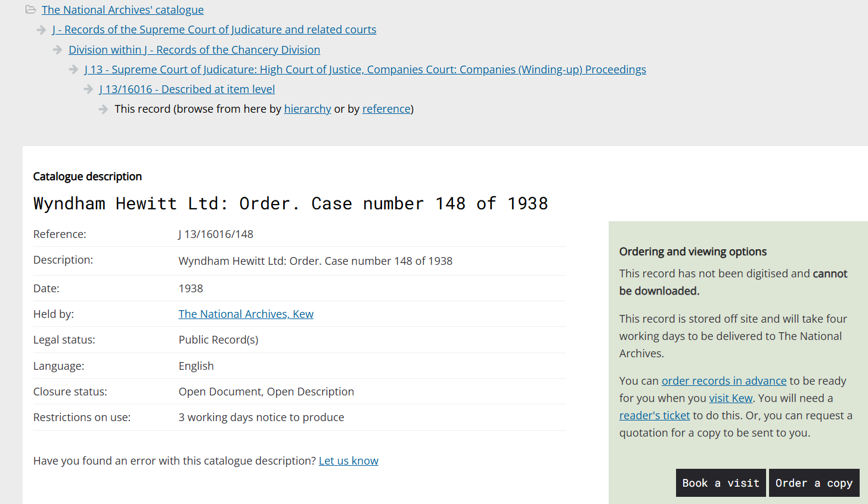Go to Division within J Chancery Division
Screen dimensions: 868x504
194,50
